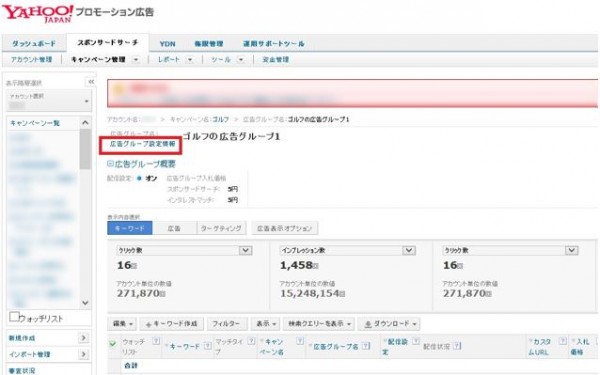Click help icon beside キーワード column header

[x=207, y=346]
